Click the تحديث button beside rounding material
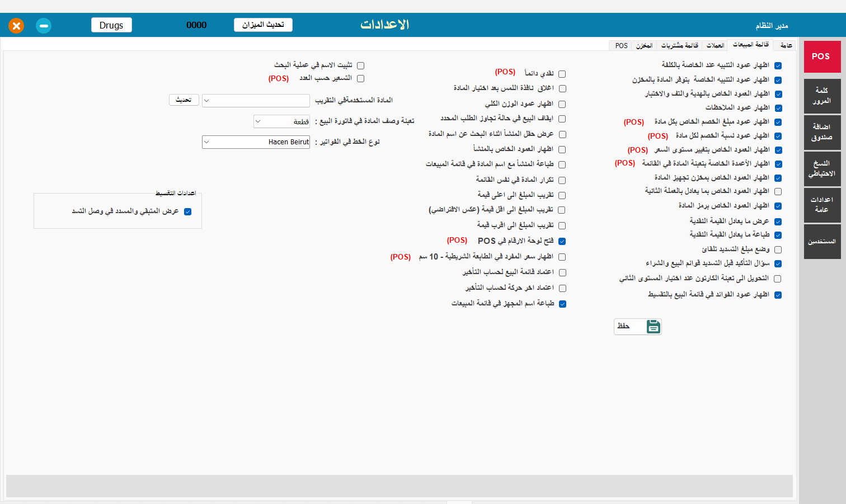The image size is (846, 504). coord(184,100)
